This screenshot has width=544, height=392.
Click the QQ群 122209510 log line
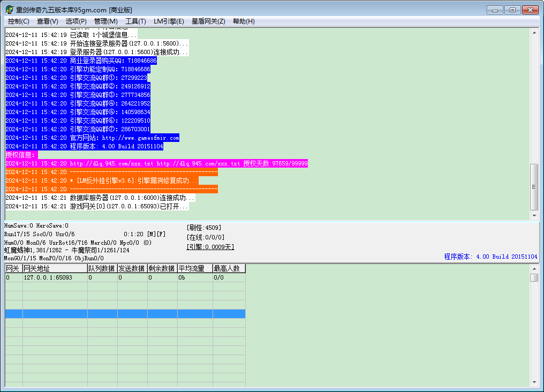(78, 120)
